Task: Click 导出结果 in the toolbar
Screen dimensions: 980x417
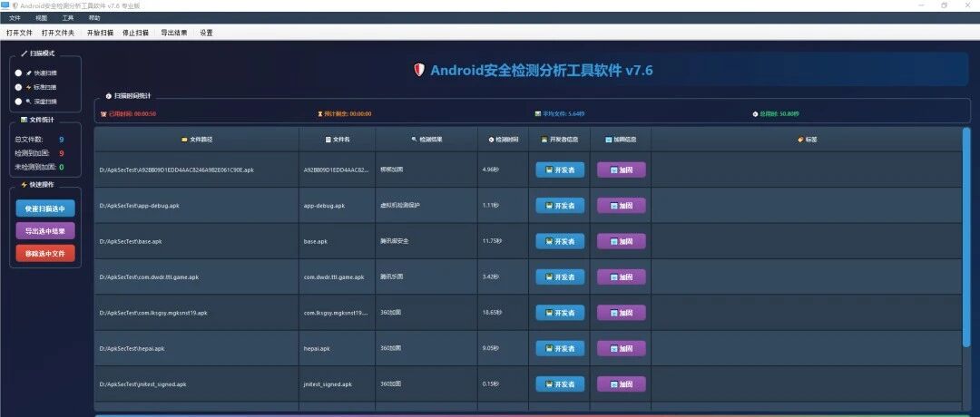Action: click(x=173, y=33)
